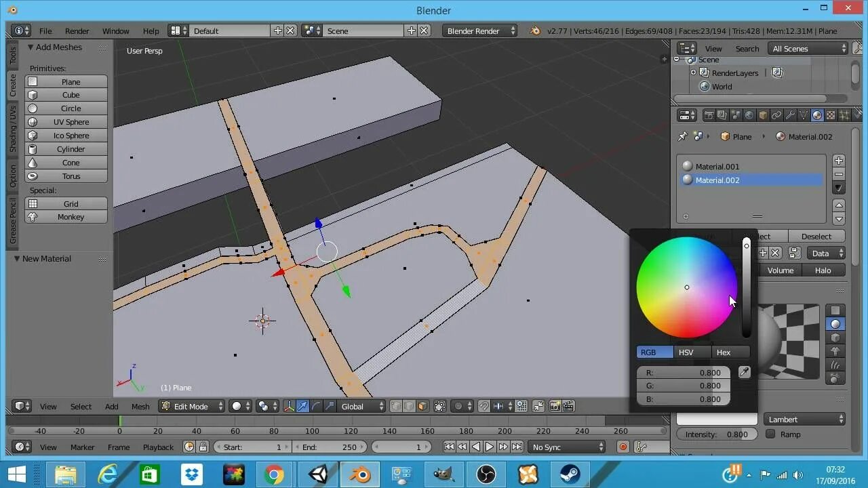Move material slot down arrow

point(839,219)
